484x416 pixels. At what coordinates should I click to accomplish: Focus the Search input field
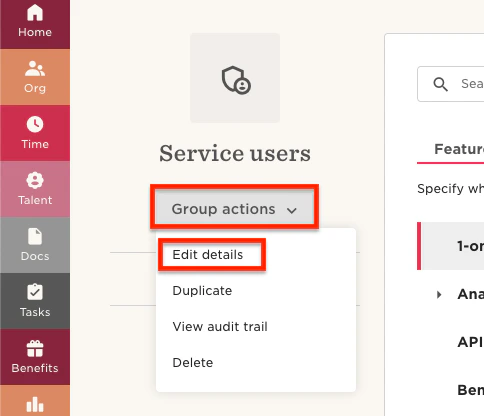click(x=451, y=84)
